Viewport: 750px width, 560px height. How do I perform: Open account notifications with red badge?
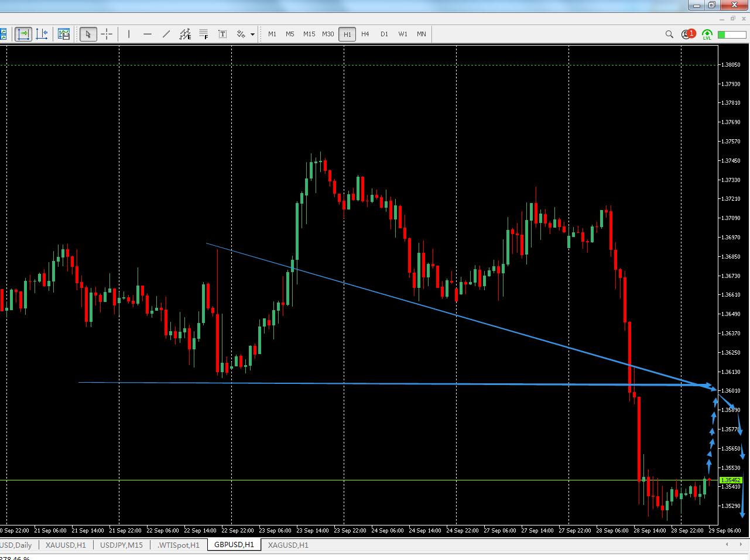point(688,34)
